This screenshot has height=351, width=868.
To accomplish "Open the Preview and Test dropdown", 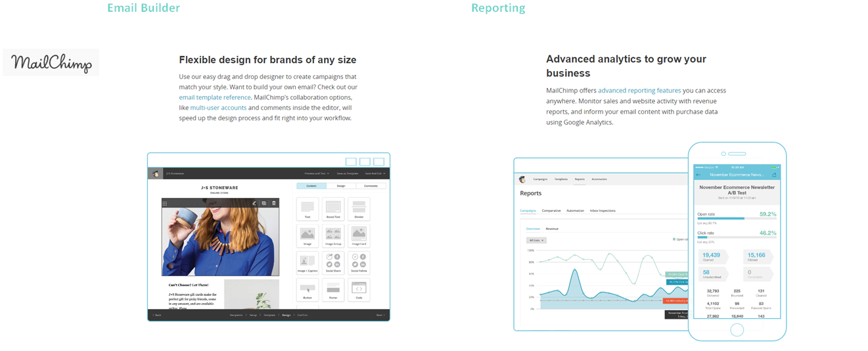I will [317, 174].
